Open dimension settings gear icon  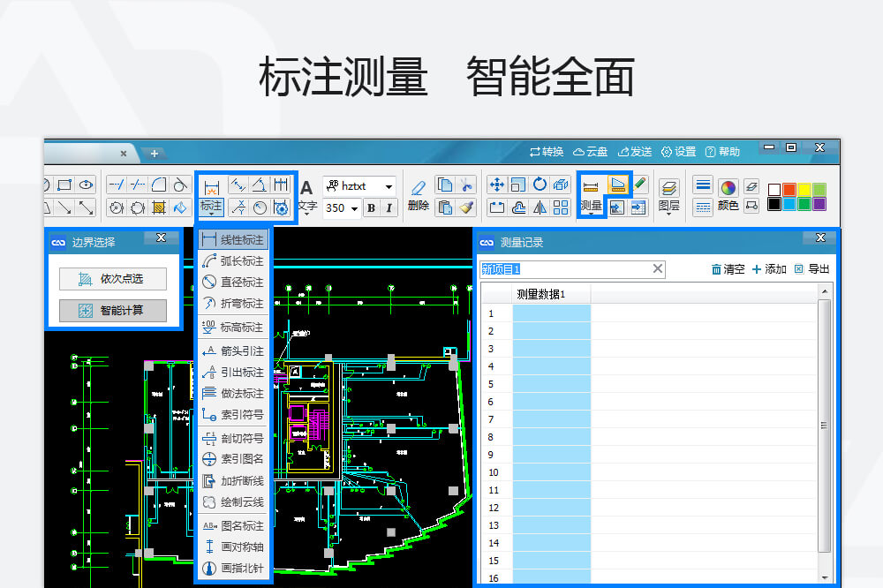281,207
